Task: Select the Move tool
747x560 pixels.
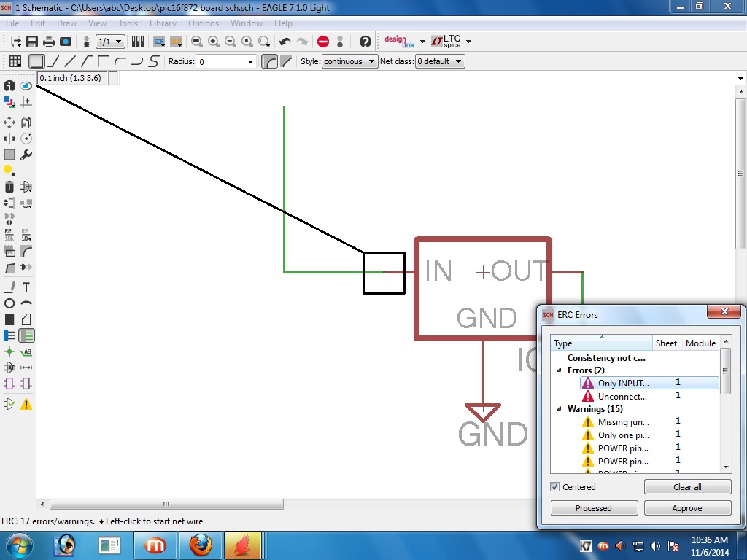Action: pyautogui.click(x=9, y=122)
